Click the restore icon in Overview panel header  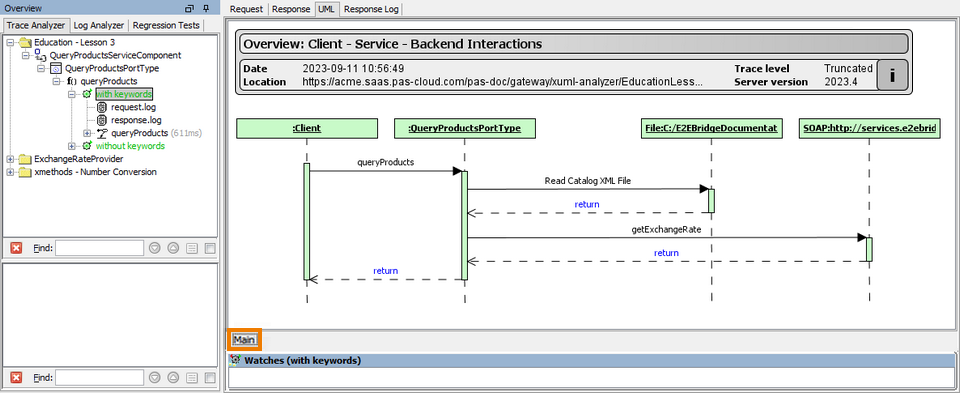pyautogui.click(x=190, y=9)
